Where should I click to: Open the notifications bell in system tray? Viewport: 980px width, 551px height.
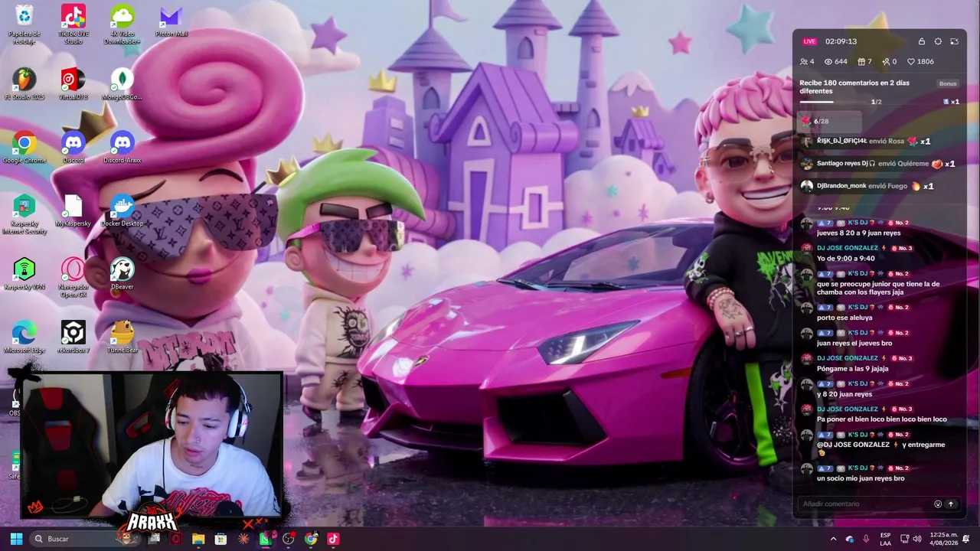click(x=966, y=539)
